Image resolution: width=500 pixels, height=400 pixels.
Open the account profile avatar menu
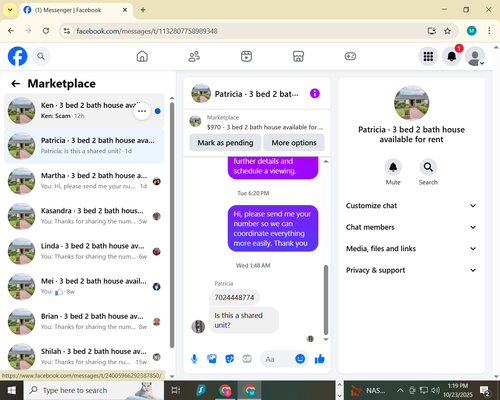point(475,56)
